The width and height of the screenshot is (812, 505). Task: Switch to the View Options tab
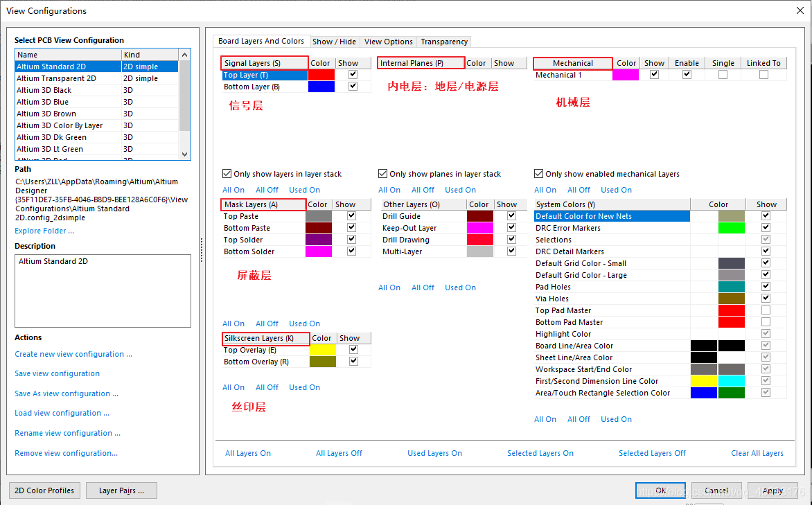point(388,42)
